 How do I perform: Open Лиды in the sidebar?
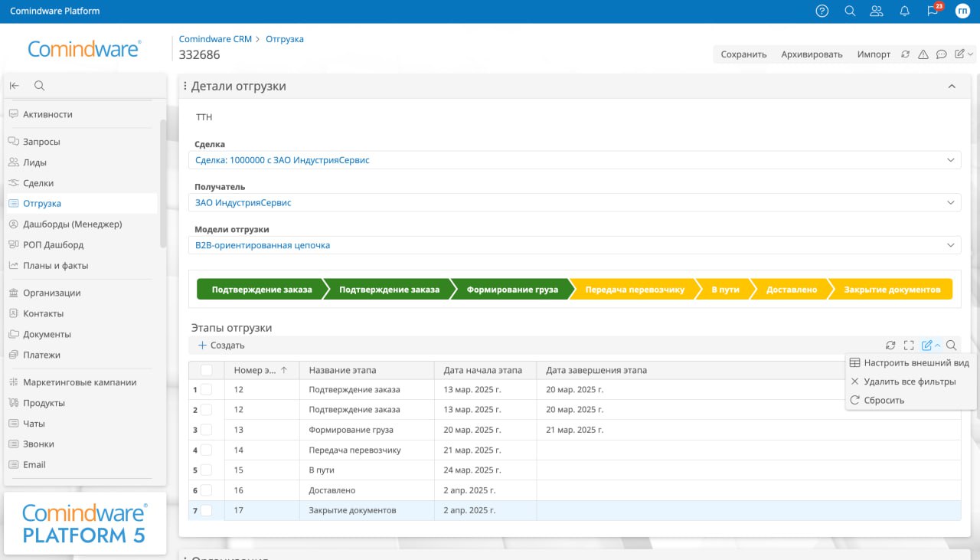click(x=34, y=162)
